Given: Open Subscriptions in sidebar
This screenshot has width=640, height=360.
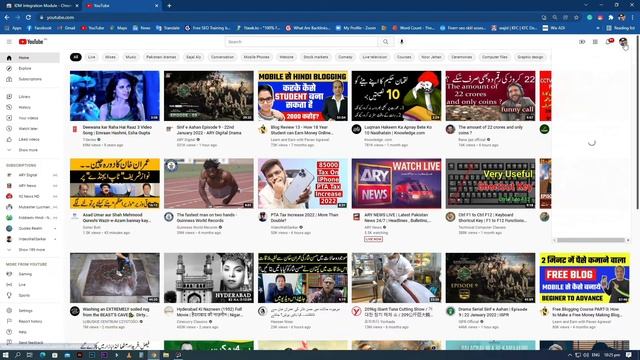Looking at the screenshot, I should point(30,79).
